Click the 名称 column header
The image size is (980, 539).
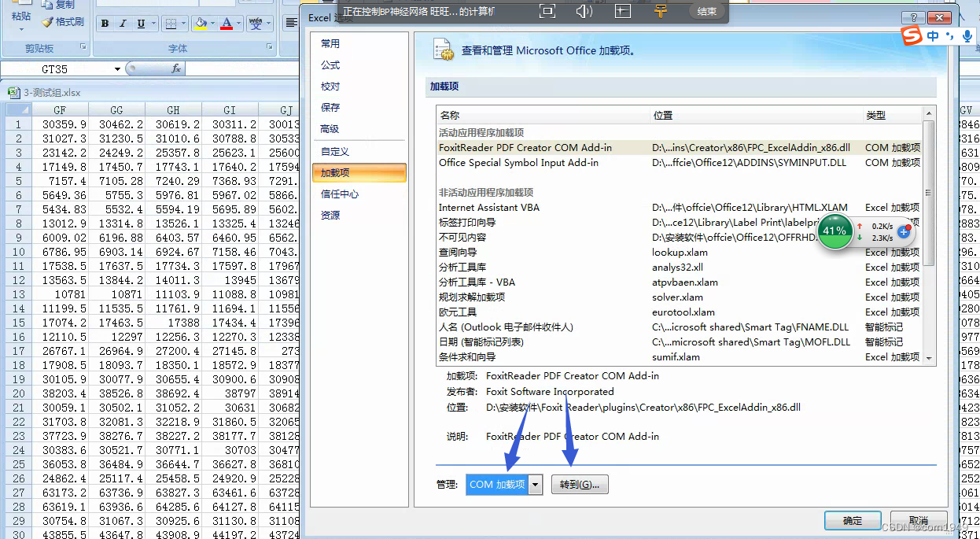click(543, 115)
